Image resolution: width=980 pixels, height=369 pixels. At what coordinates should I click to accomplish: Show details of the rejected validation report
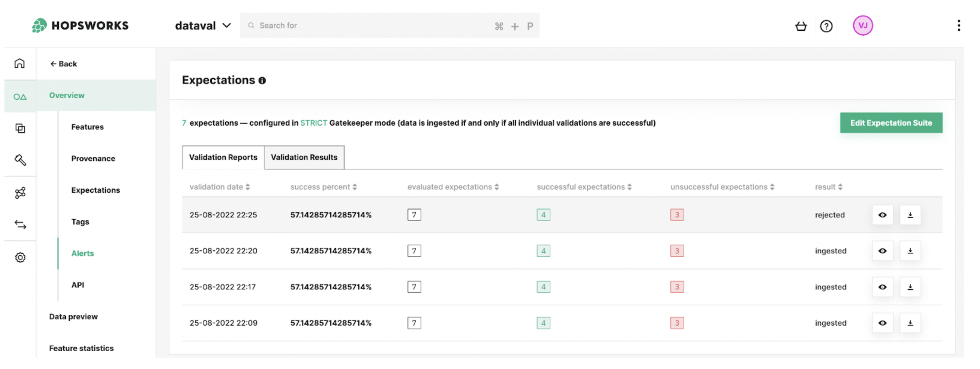(x=883, y=215)
